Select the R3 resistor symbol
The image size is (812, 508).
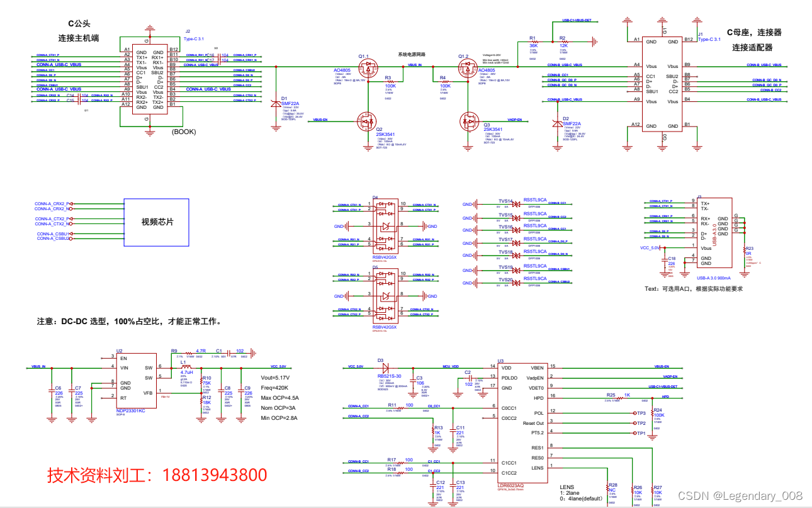coord(392,82)
